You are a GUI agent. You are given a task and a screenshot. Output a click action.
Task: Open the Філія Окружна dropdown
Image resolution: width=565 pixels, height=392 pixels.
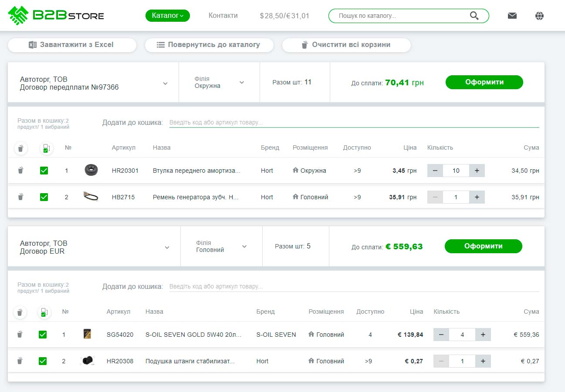[242, 83]
